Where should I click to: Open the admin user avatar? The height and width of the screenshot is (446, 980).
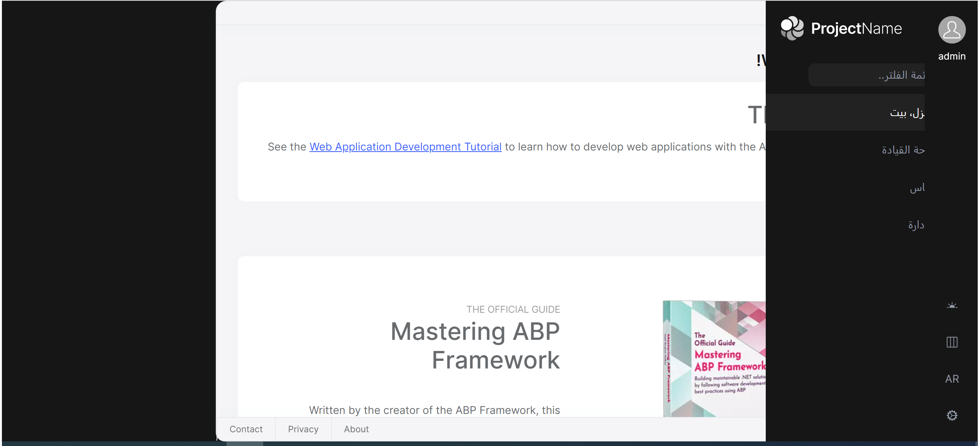[951, 30]
